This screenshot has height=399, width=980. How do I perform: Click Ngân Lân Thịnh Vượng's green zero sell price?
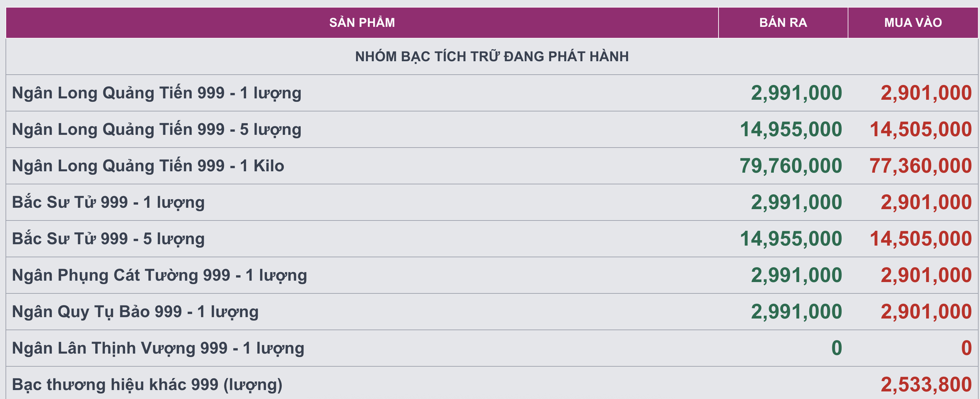[836, 348]
